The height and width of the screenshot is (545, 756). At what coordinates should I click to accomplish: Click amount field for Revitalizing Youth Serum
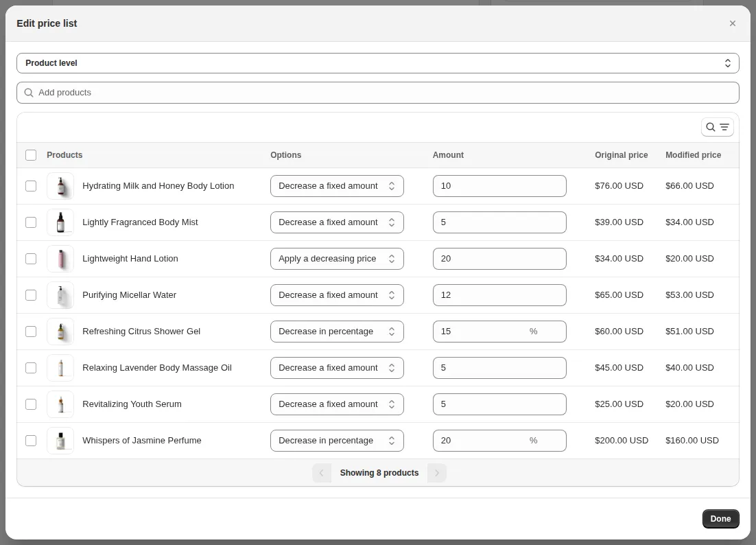(499, 404)
